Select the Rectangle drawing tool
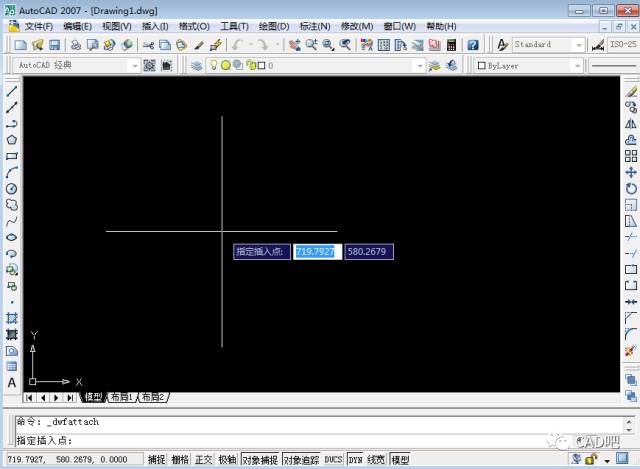 click(12, 156)
